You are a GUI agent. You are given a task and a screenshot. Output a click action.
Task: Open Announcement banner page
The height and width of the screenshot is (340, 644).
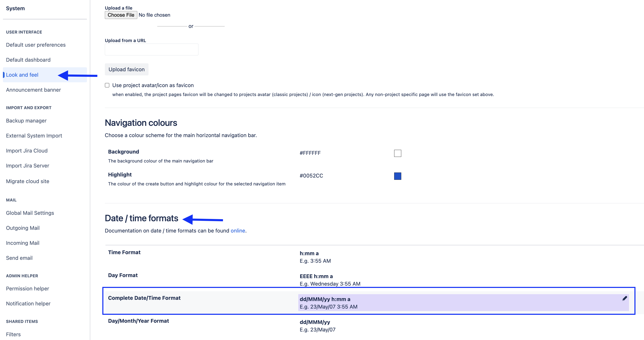(33, 90)
